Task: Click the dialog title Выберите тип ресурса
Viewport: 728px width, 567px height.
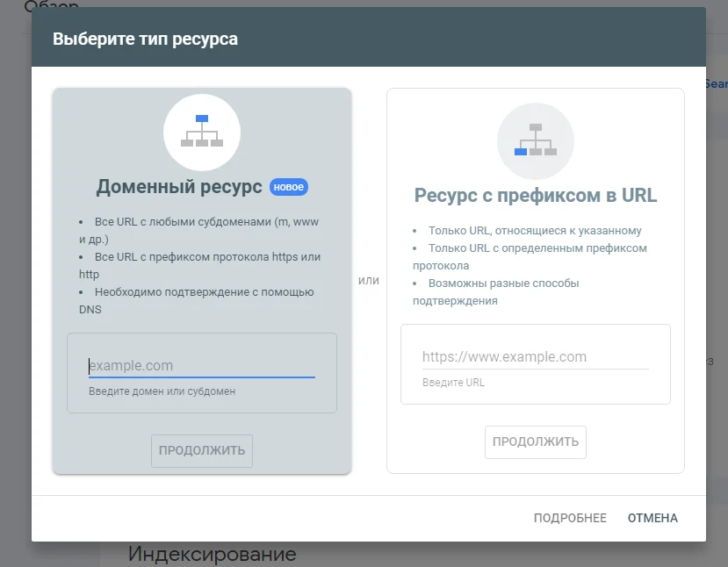Action: (145, 38)
